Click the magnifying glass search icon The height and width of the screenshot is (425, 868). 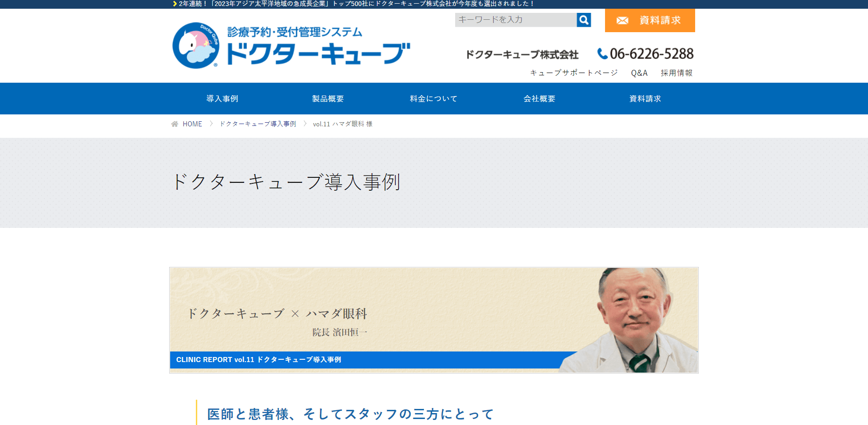[x=584, y=20]
